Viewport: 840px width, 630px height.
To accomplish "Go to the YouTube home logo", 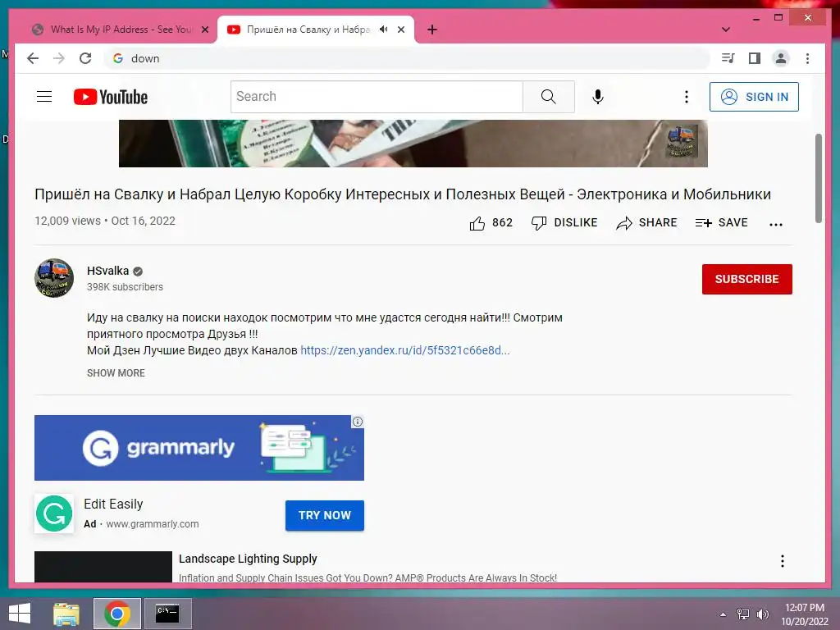I will click(x=111, y=97).
